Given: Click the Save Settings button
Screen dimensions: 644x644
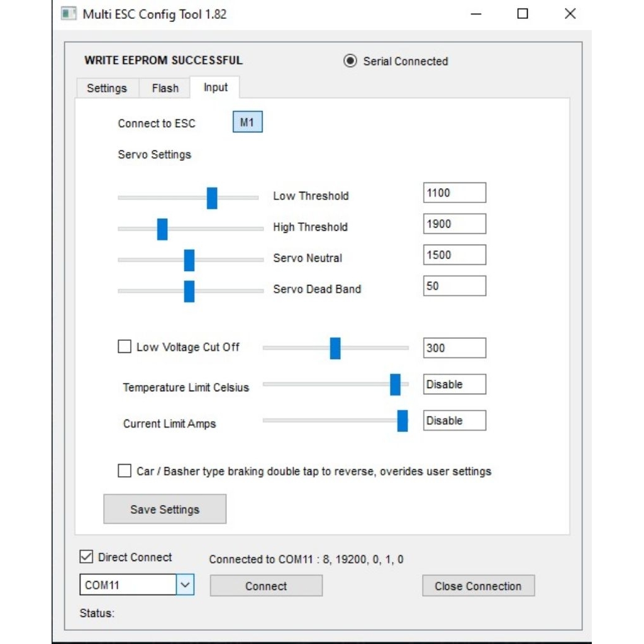Looking at the screenshot, I should 165,509.
